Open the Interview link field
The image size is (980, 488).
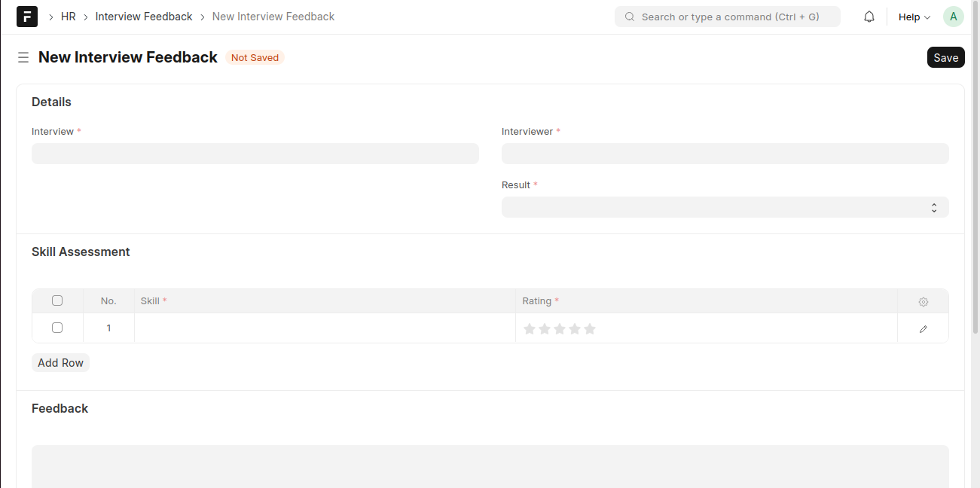coord(255,154)
